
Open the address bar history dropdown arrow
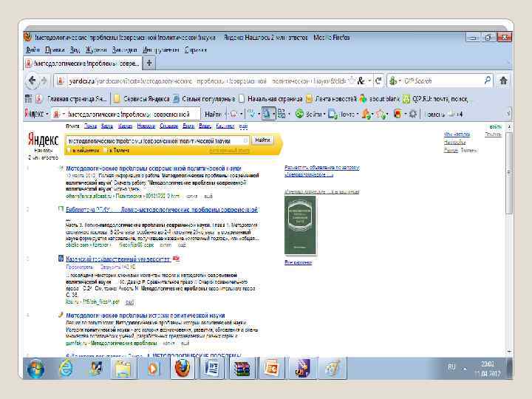click(x=370, y=81)
